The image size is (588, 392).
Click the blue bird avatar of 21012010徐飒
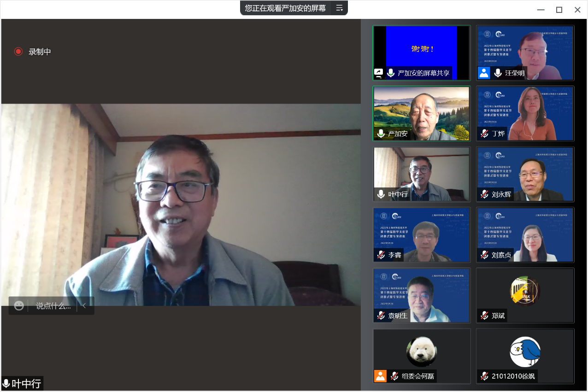click(525, 351)
